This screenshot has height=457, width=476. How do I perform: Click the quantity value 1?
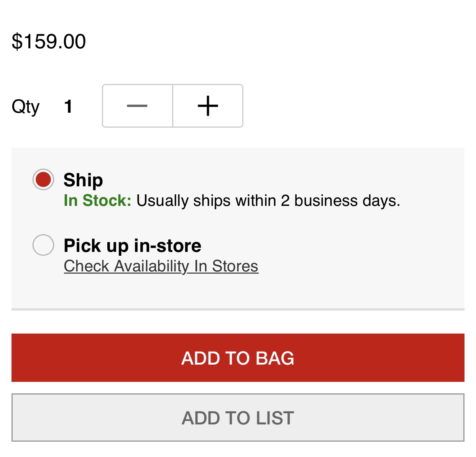pos(68,107)
